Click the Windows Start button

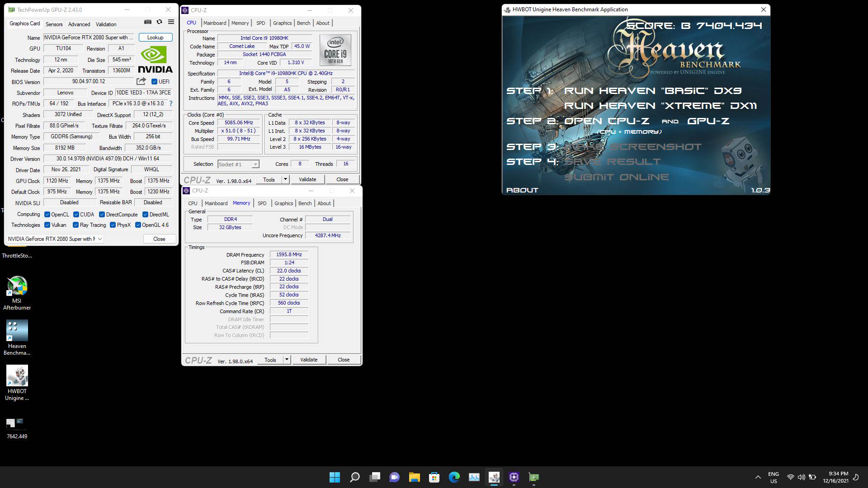click(x=335, y=477)
